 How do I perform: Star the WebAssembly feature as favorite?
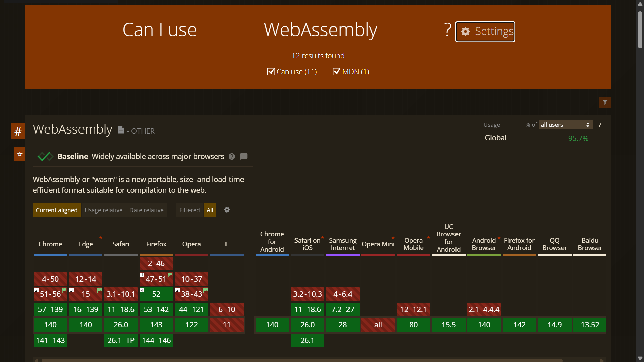(x=20, y=154)
